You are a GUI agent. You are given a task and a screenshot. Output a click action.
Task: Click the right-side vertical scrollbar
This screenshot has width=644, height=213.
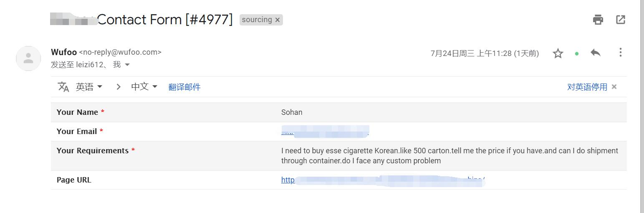[x=641, y=104]
